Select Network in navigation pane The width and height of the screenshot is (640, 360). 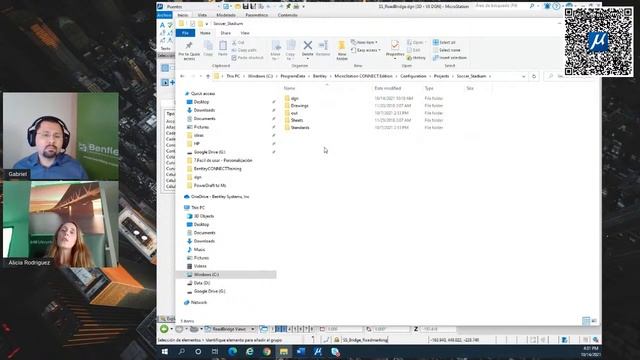coord(198,302)
